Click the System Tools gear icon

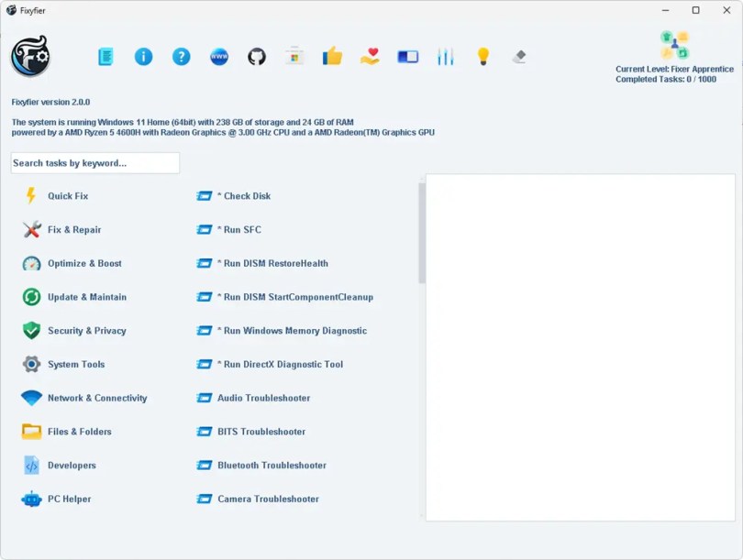[32, 364]
